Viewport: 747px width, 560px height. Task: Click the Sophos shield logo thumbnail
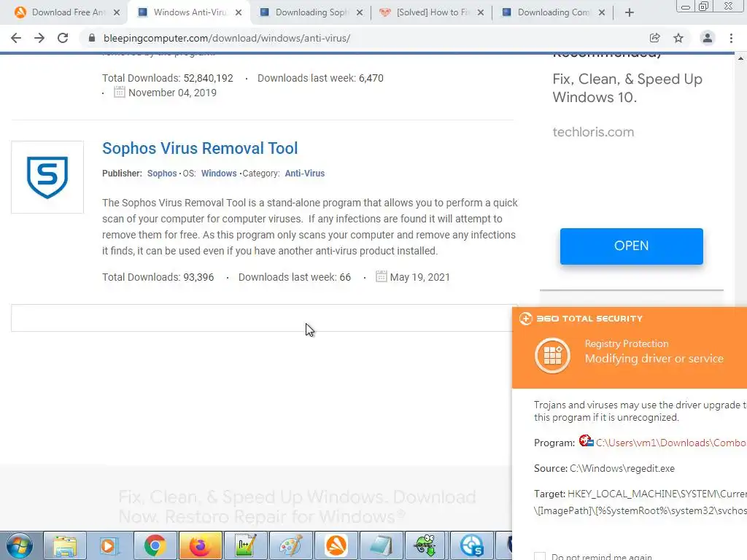click(x=47, y=177)
